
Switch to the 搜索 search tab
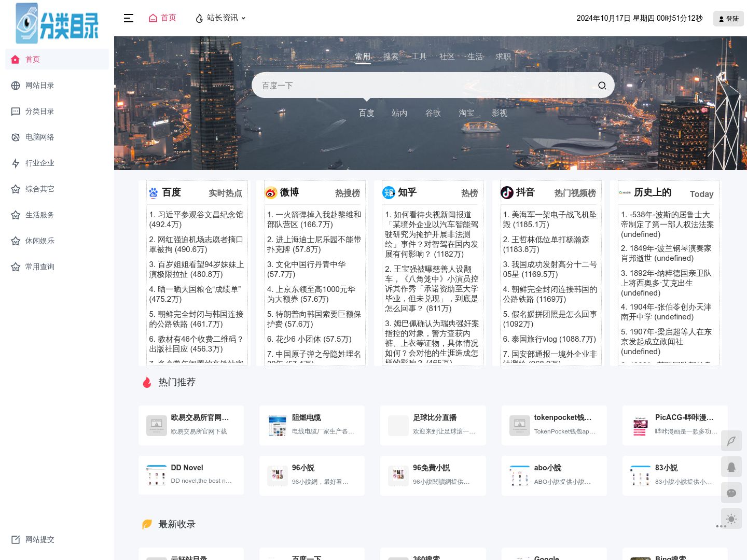click(x=391, y=57)
